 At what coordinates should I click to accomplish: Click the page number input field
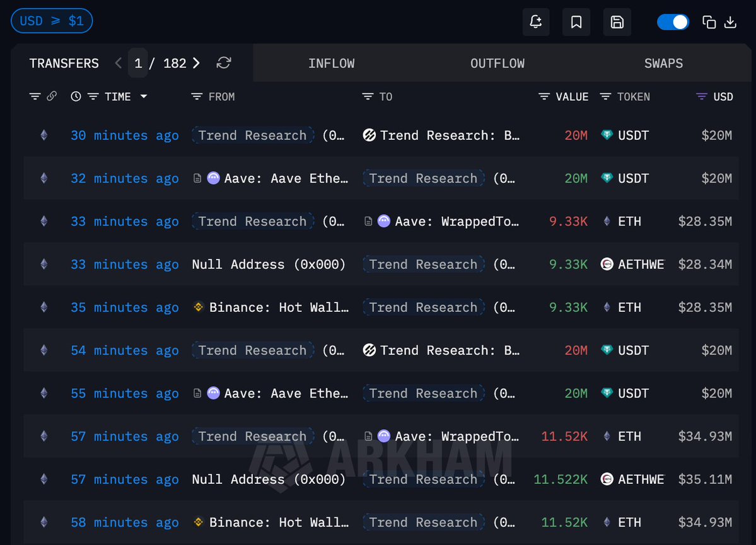tap(138, 63)
